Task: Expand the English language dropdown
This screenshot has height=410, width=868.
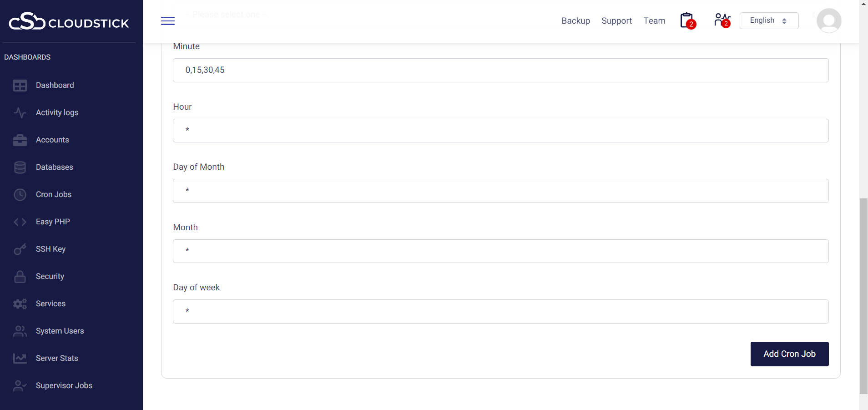Action: point(769,21)
